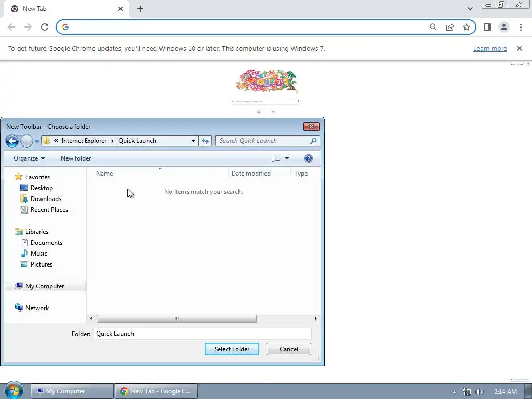
Task: Open a new Chrome tab with plus
Action: click(x=140, y=9)
